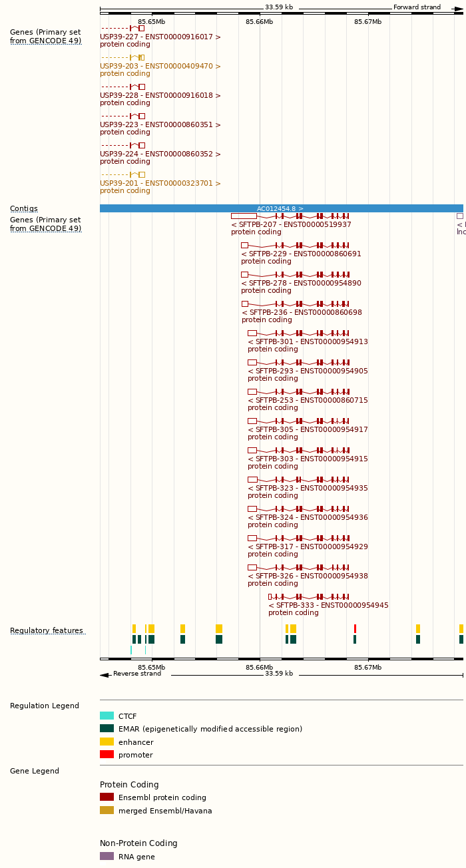466x868 pixels.
Task: Click the Ensembl protein coding legend swatch
Action: click(107, 797)
